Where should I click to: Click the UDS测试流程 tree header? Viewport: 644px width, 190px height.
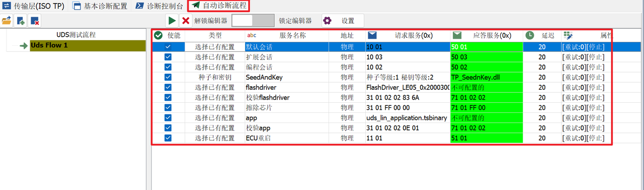click(x=76, y=35)
